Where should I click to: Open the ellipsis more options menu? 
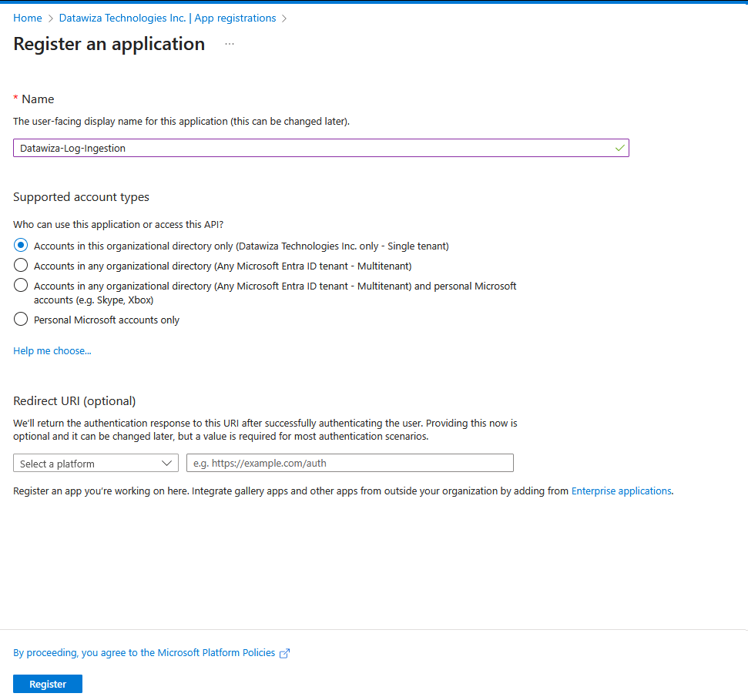230,45
